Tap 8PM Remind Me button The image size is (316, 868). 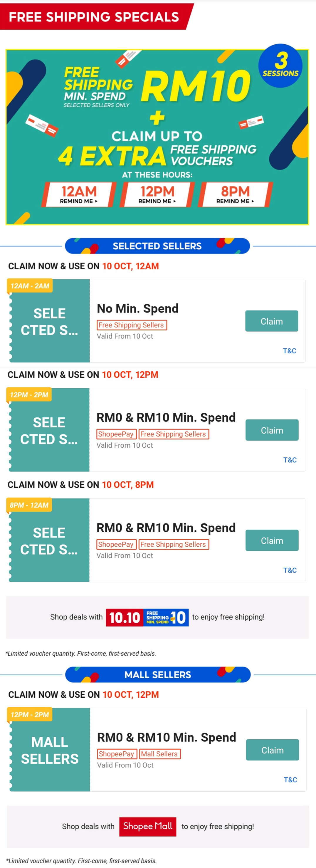(x=235, y=195)
